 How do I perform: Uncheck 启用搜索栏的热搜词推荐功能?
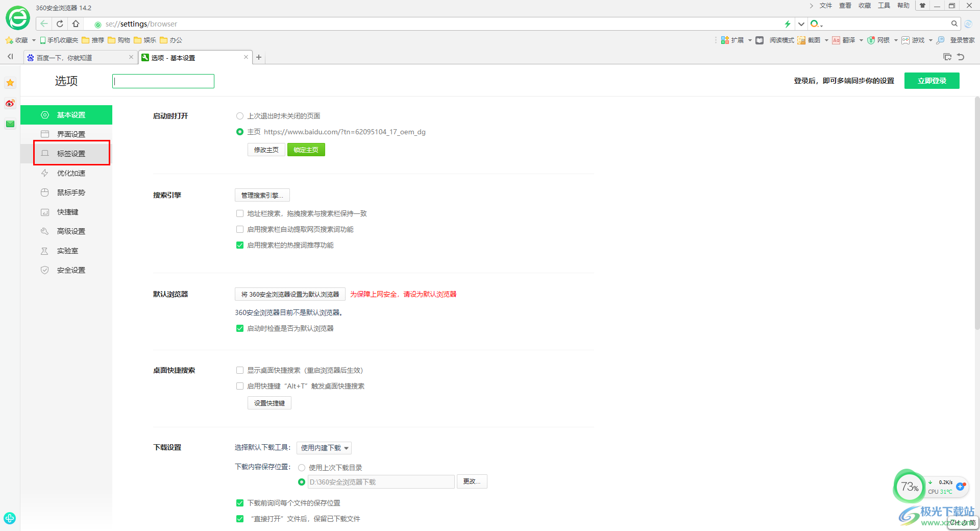(x=240, y=245)
